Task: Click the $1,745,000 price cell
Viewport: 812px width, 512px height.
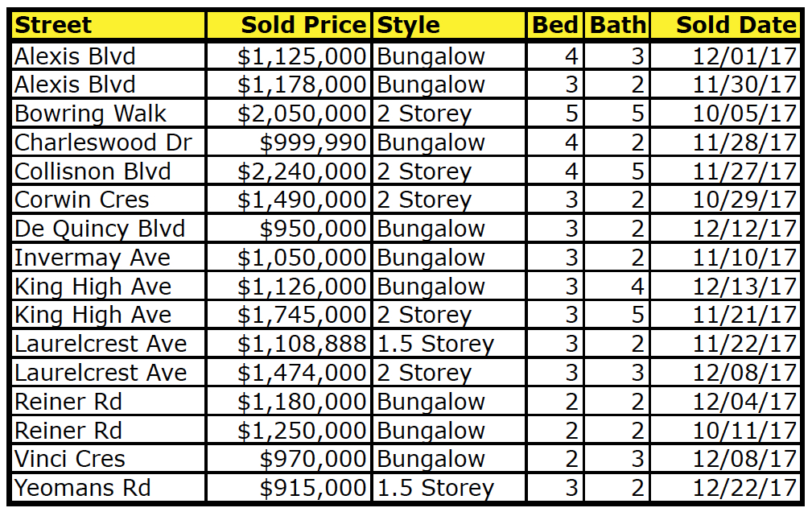Action: 288,315
